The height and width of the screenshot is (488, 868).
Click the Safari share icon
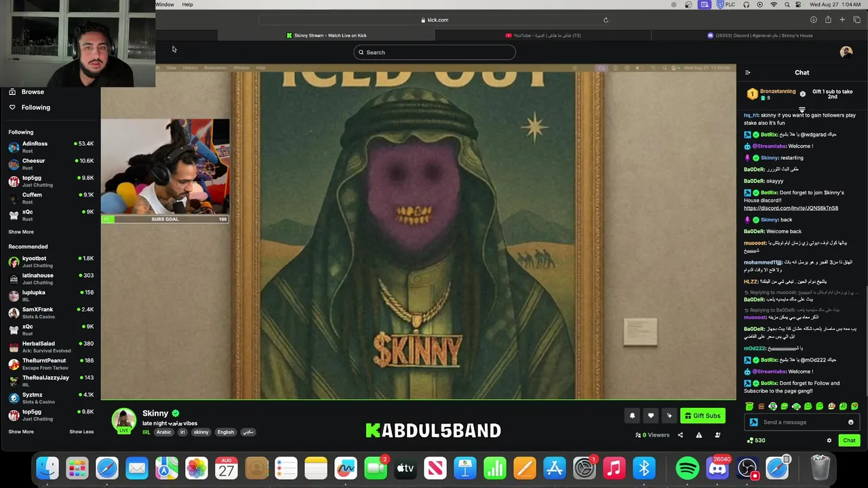click(828, 20)
